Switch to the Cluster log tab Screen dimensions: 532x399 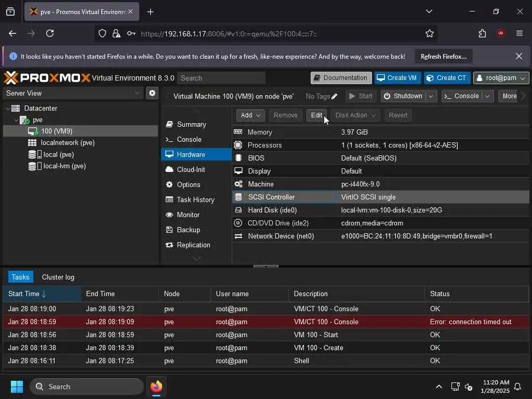coord(58,277)
